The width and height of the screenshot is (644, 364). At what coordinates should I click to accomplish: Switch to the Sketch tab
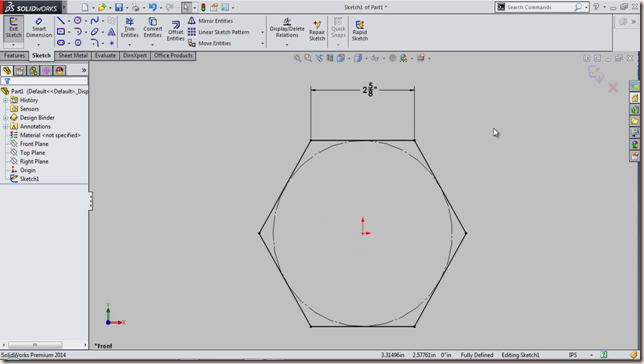[x=41, y=55]
